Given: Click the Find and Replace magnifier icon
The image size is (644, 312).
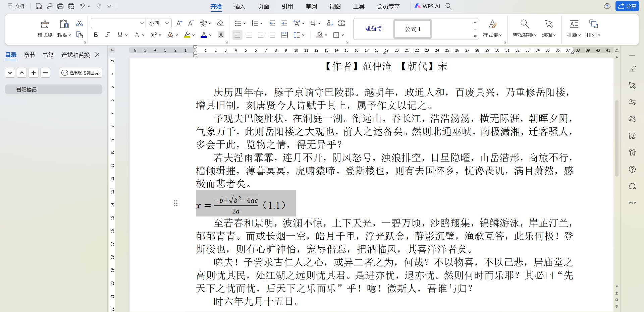Looking at the screenshot, I should tap(525, 24).
